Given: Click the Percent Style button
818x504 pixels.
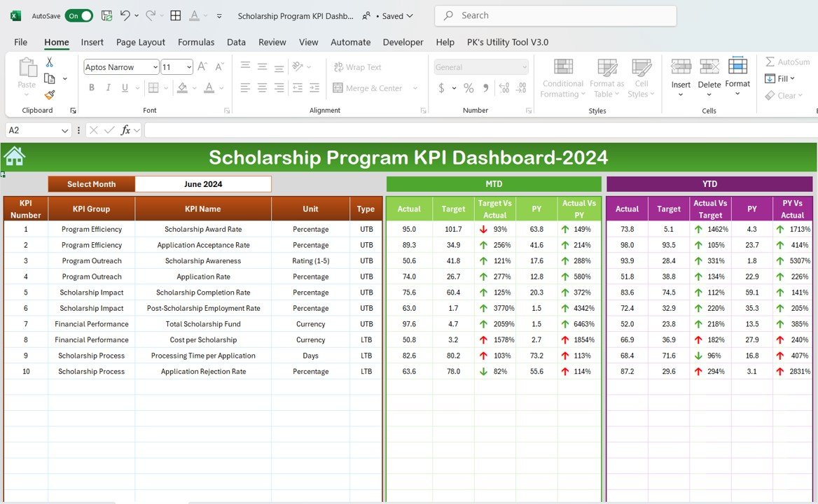Looking at the screenshot, I should pos(469,88).
